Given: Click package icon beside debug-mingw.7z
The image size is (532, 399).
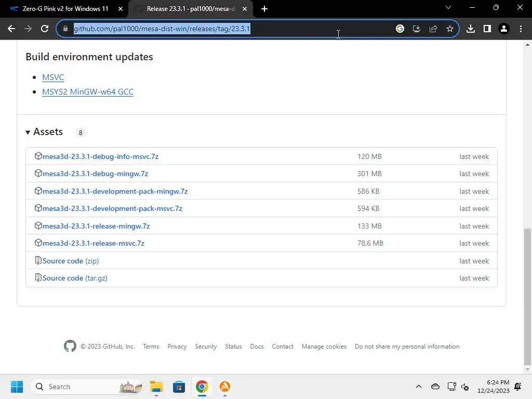Looking at the screenshot, I should [38, 174].
